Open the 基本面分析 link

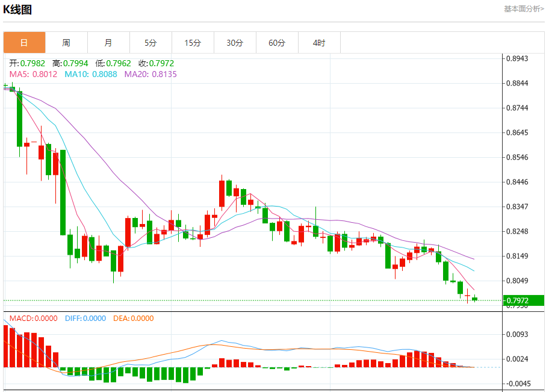pyautogui.click(x=524, y=9)
